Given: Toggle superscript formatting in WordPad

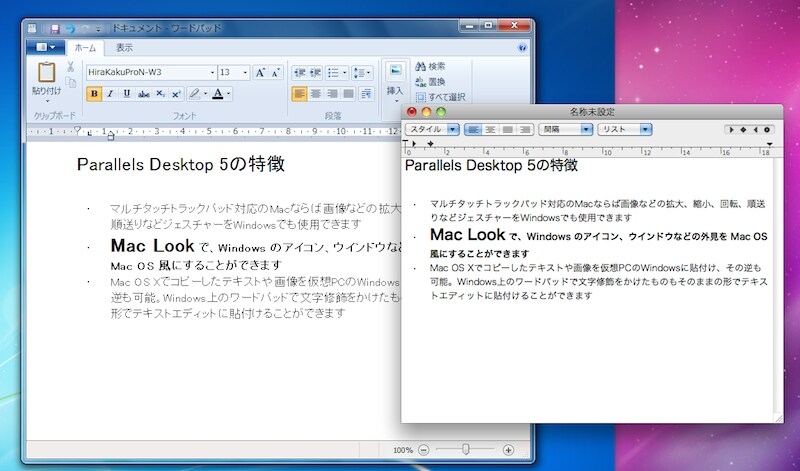Looking at the screenshot, I should tap(176, 94).
